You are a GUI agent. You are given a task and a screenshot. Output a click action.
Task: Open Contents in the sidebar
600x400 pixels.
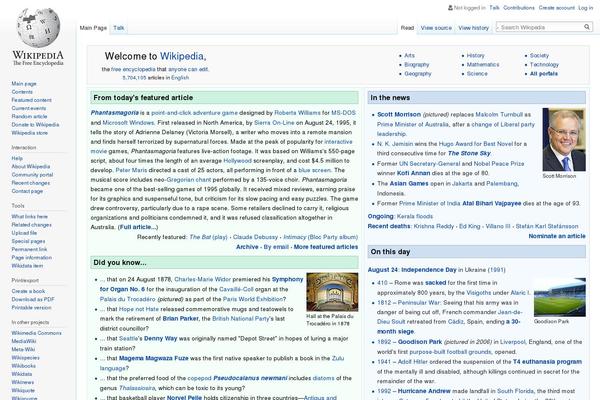[22, 92]
